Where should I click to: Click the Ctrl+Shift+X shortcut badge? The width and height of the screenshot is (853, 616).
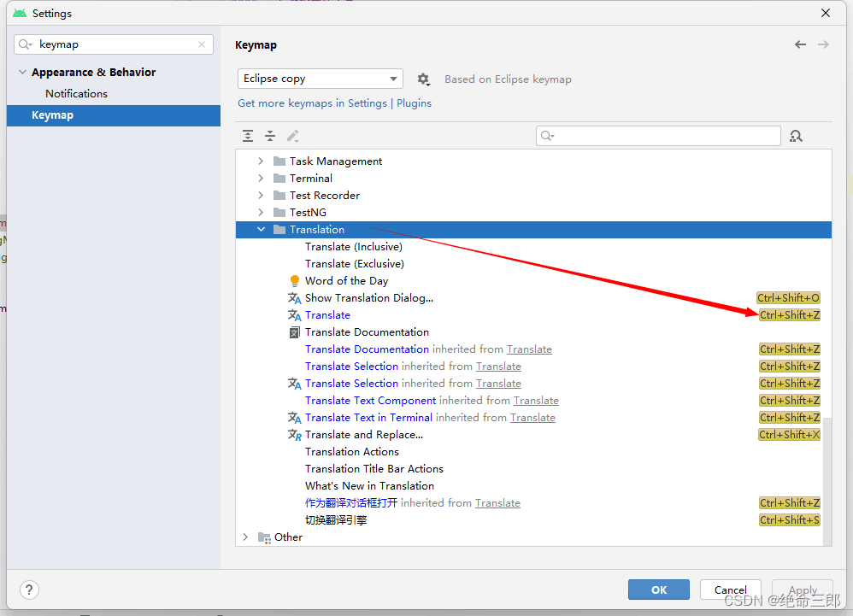(789, 434)
